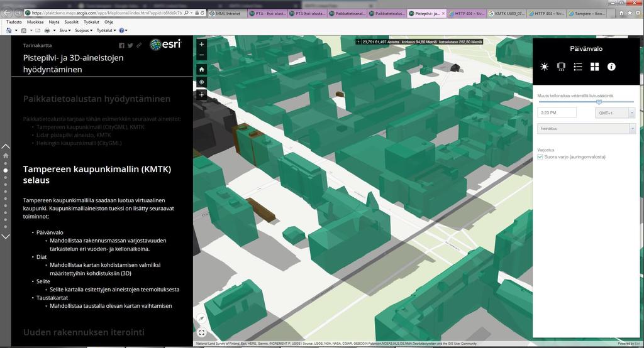The width and height of the screenshot is (644, 348).
Task: Click the Tarinakartta label link
Action: pos(37,46)
